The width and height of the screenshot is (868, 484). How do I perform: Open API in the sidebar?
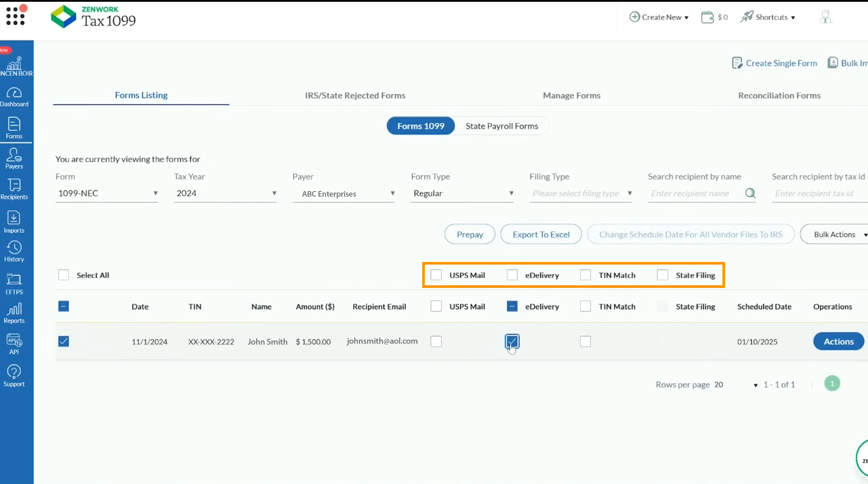14,344
